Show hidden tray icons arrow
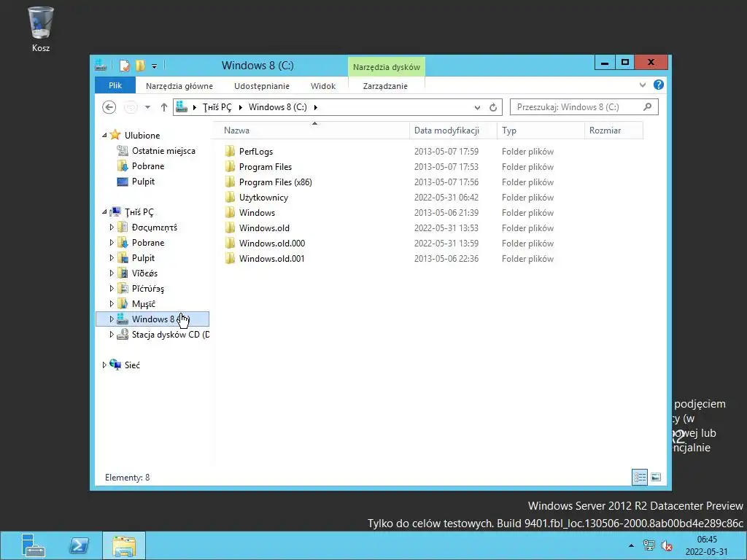747x560 pixels. pyautogui.click(x=631, y=545)
